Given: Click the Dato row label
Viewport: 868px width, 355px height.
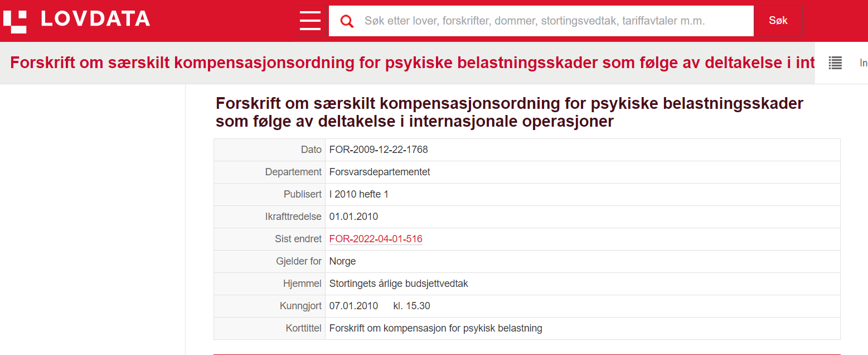Looking at the screenshot, I should click(311, 150).
